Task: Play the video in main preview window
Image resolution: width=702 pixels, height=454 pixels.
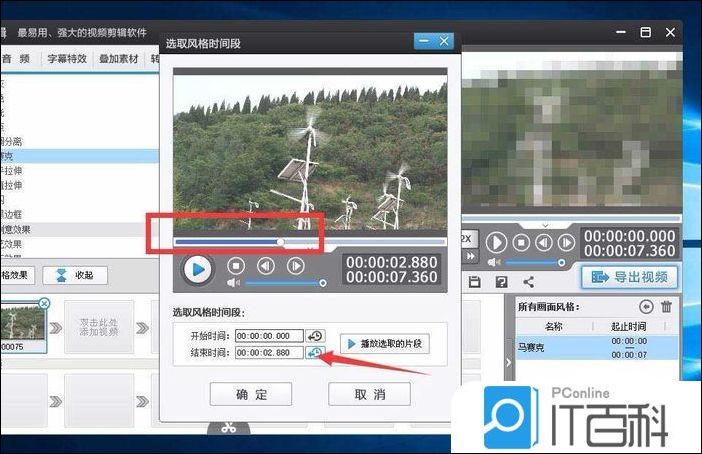Action: tap(497, 243)
